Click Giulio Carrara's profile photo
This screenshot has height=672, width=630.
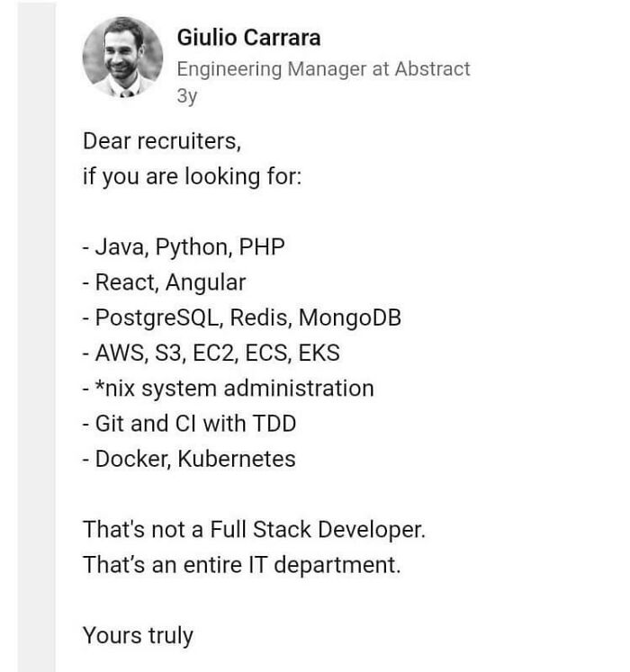123,57
